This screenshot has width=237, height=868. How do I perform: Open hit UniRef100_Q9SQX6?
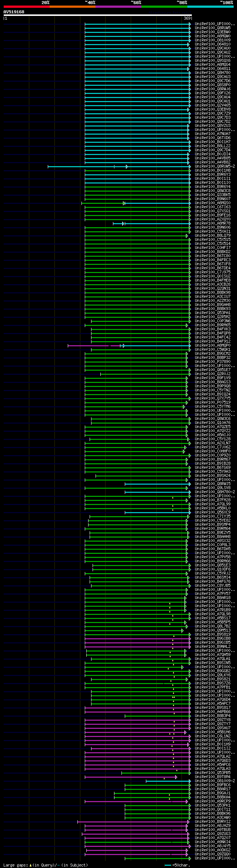(213, 60)
